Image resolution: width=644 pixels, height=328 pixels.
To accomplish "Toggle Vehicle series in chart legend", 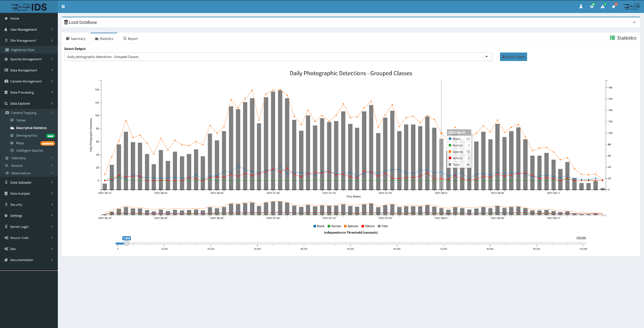I will pos(368,226).
